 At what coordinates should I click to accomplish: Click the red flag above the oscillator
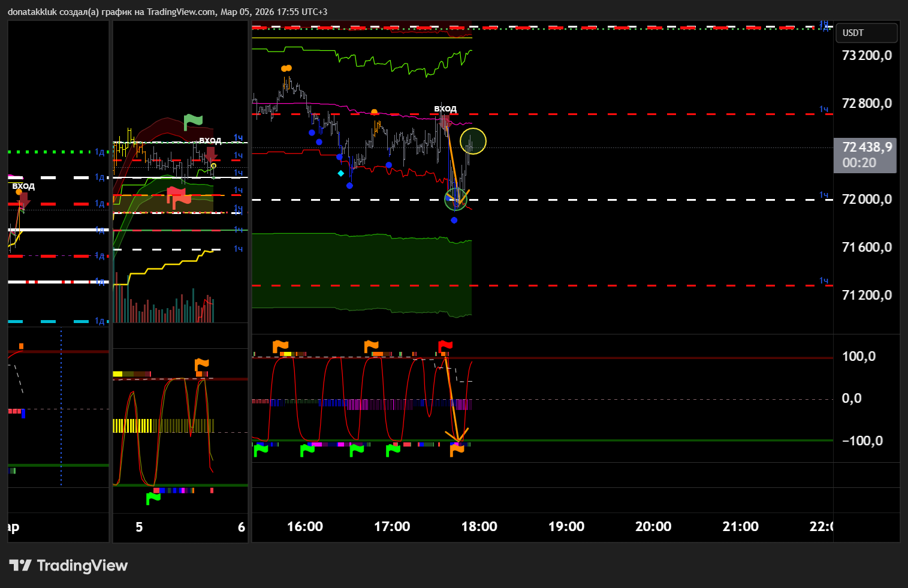pyautogui.click(x=445, y=346)
